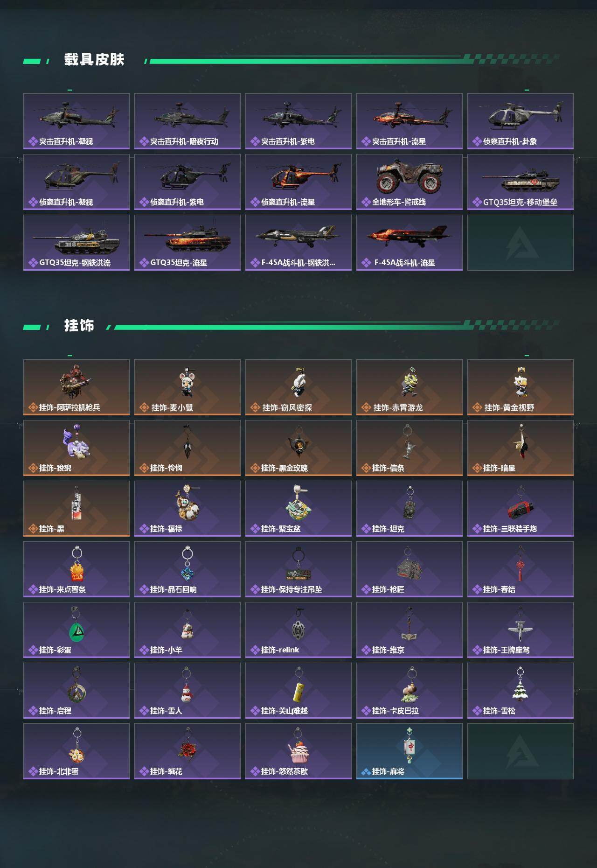Click the 挂饰-卡皮巴拉 capybara charm

coord(410,691)
